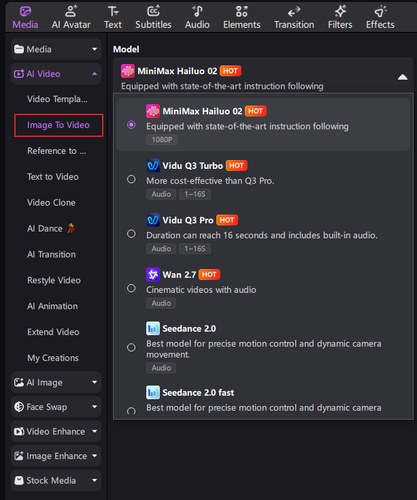This screenshot has height=500, width=417.
Task: Open AI Transition menu item
Action: [x=51, y=254]
